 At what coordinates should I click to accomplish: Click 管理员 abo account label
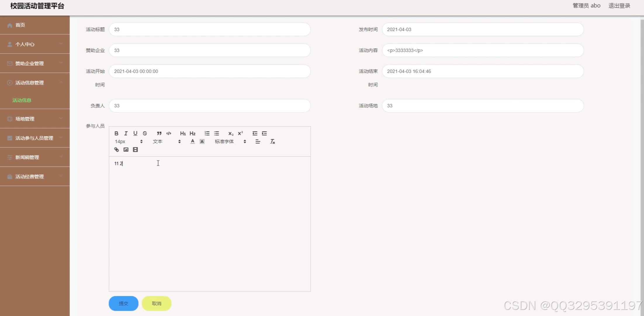click(586, 6)
